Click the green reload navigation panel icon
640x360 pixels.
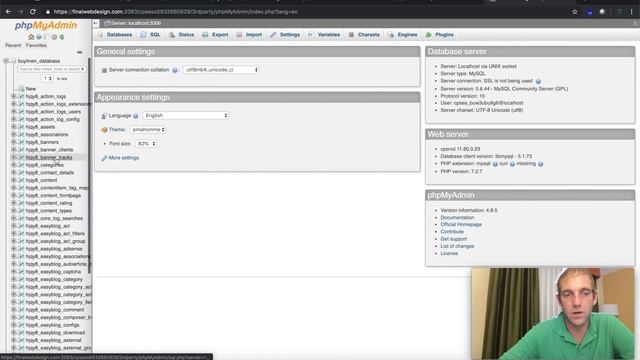click(62, 37)
